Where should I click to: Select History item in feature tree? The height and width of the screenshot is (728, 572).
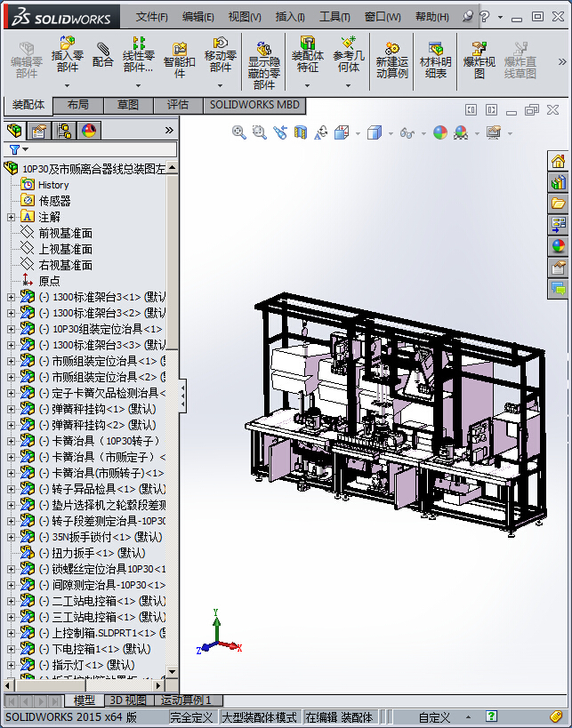tap(53, 185)
